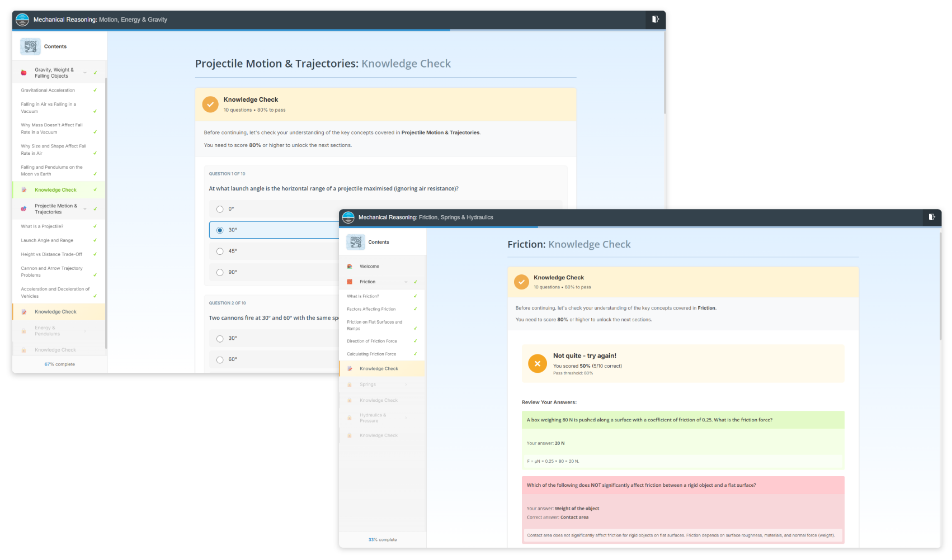The width and height of the screenshot is (952, 560).
Task: Click the target icon beside Projectile Motion & Trajectories
Action: (x=23, y=209)
